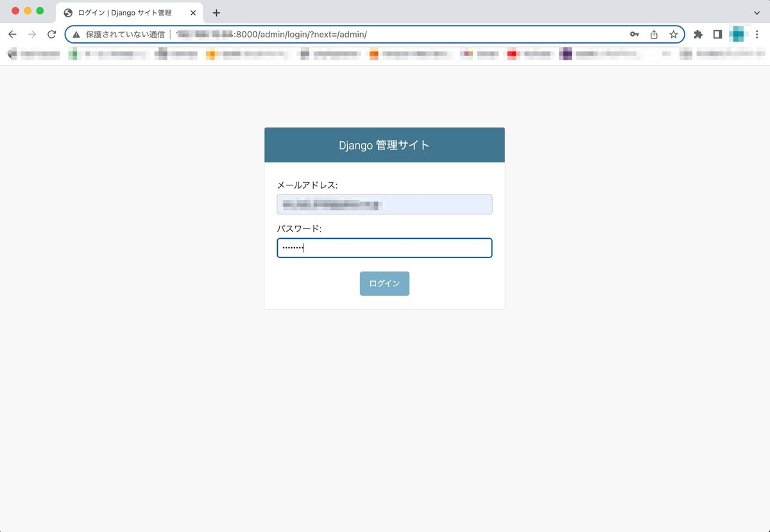Viewport: 770px width, 532px height.
Task: Expand the tab search chevron
Action: click(x=757, y=13)
